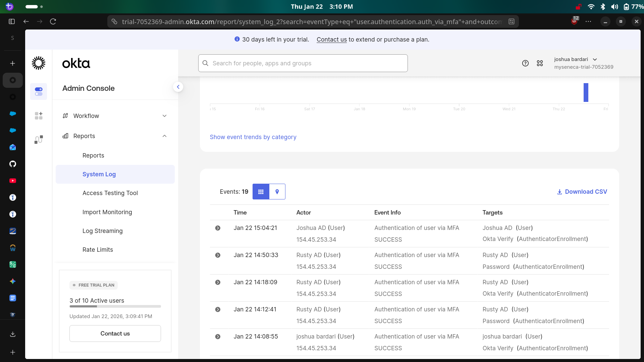Click the Okta sunburst logo icon
644x362 pixels.
click(x=39, y=63)
